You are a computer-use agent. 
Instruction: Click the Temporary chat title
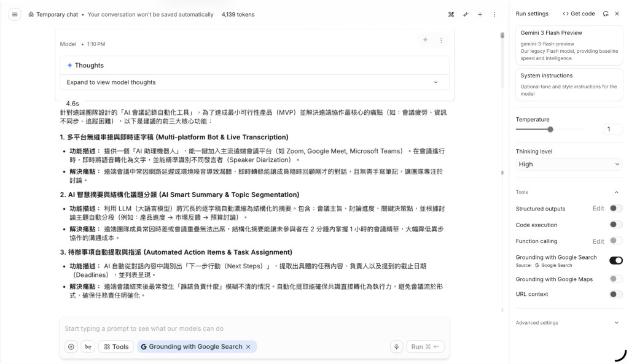[x=57, y=15]
